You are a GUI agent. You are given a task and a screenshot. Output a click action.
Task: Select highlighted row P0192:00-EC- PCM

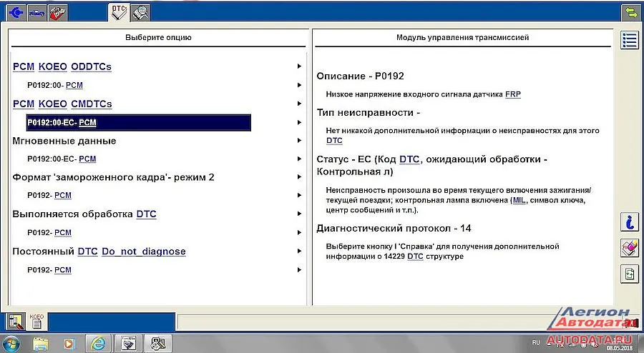[138, 123]
